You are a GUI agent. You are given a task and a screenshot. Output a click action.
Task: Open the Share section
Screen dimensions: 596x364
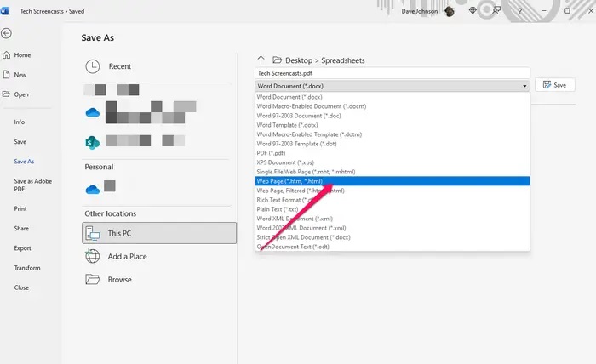pyautogui.click(x=21, y=228)
